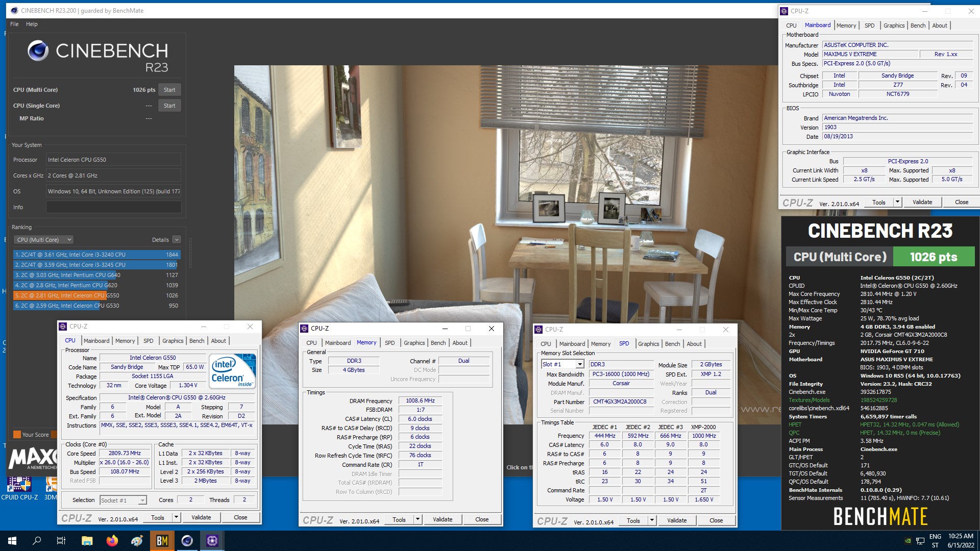Click Validate in CPU window
Screen dimensions: 980x551
coord(201,517)
